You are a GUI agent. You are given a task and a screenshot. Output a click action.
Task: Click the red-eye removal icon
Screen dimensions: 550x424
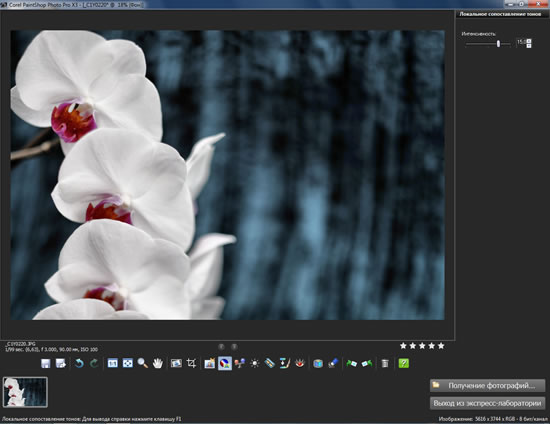[x=300, y=363]
